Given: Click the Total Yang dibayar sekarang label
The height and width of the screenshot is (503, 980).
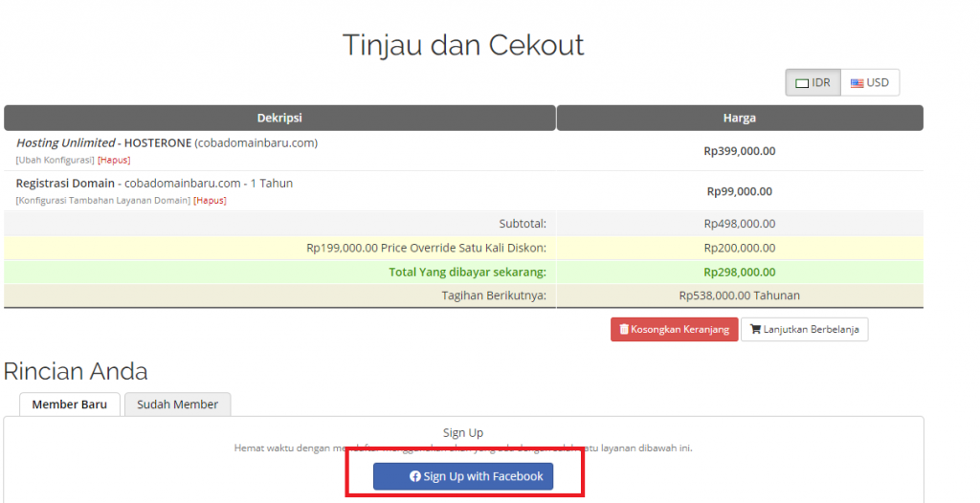Looking at the screenshot, I should pyautogui.click(x=467, y=273).
